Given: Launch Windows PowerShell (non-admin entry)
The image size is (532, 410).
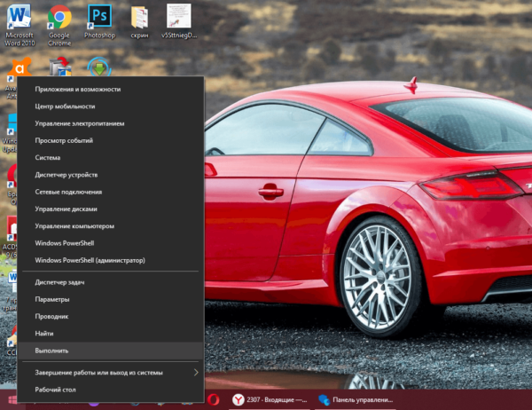Looking at the screenshot, I should (x=111, y=243).
